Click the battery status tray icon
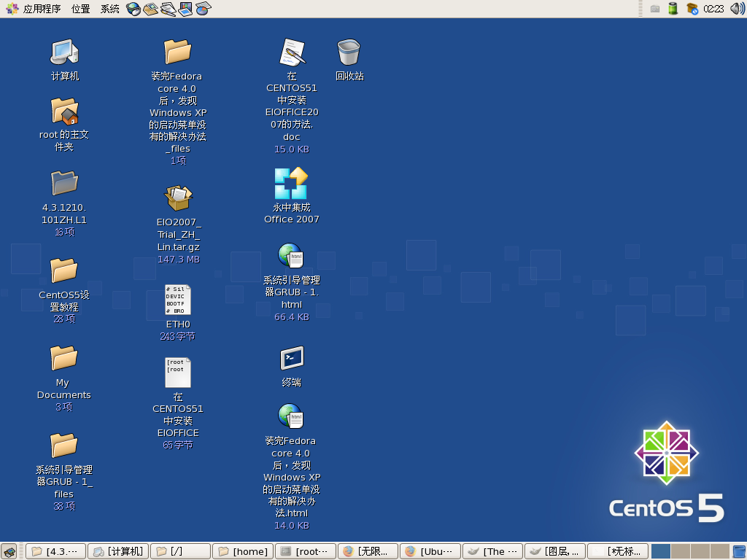Viewport: 747px width, 560px height. click(673, 9)
